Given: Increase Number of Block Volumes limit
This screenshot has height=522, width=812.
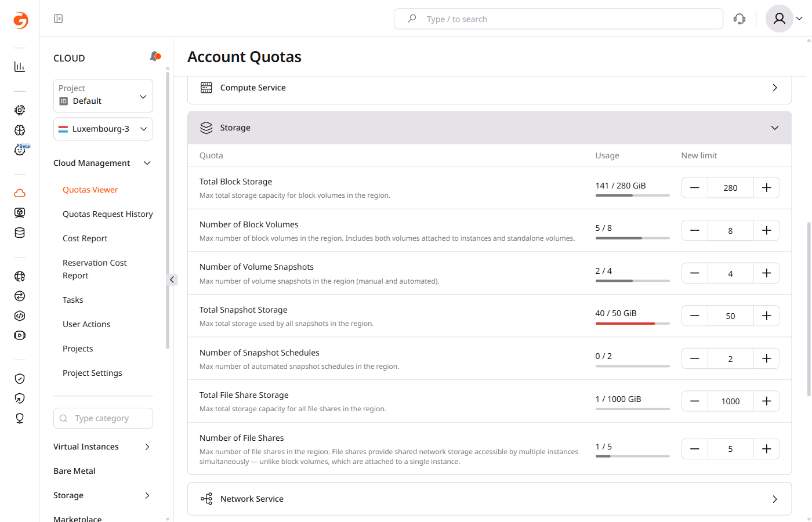Looking at the screenshot, I should coord(766,230).
